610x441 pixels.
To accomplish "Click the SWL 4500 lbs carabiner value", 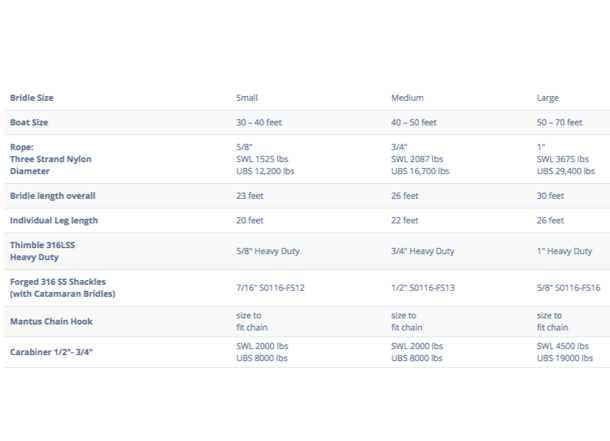I will (563, 346).
